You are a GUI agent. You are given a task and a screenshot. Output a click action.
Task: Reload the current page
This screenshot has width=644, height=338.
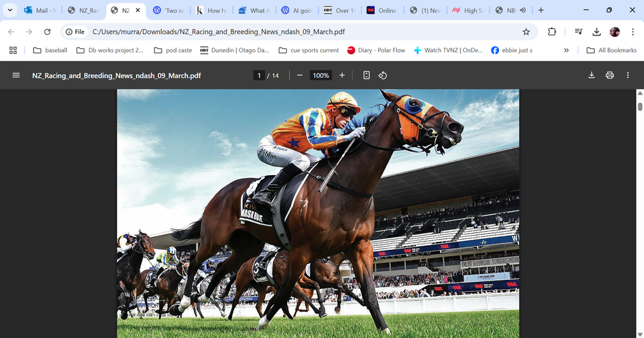pos(47,32)
